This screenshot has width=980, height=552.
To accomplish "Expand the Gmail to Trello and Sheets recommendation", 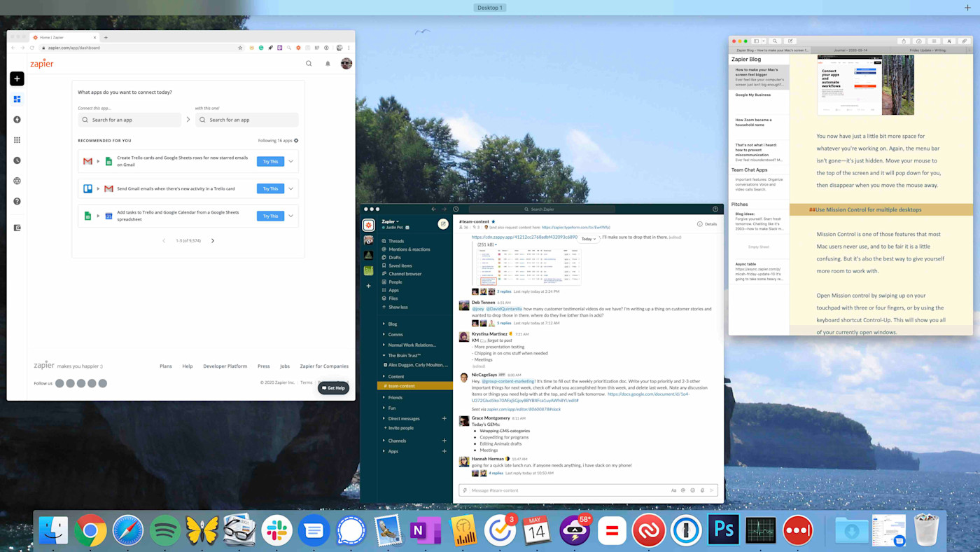I will click(291, 161).
